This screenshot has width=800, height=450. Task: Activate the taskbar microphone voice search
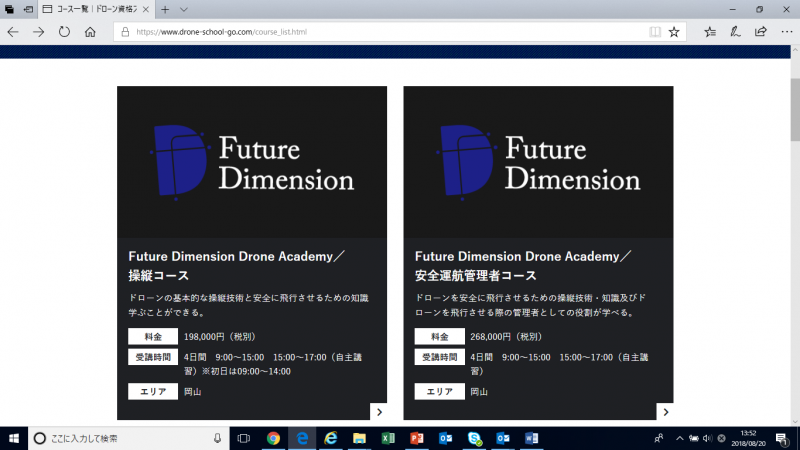pos(217,438)
